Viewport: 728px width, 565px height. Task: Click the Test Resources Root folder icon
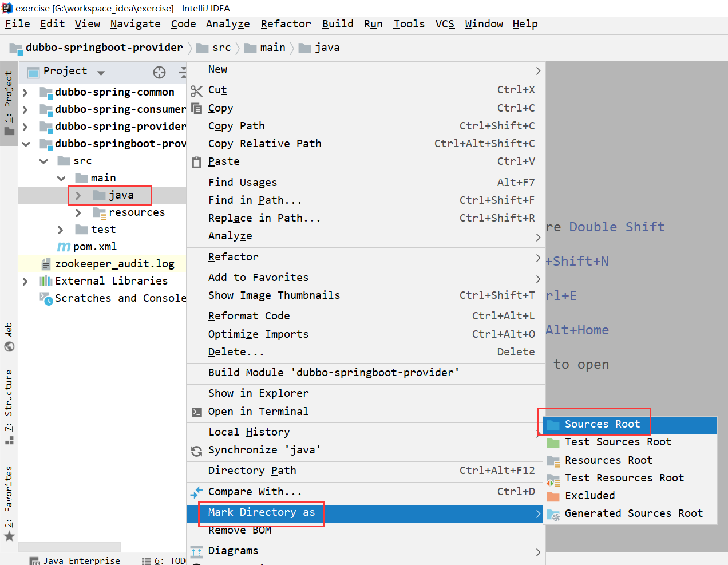click(x=553, y=479)
